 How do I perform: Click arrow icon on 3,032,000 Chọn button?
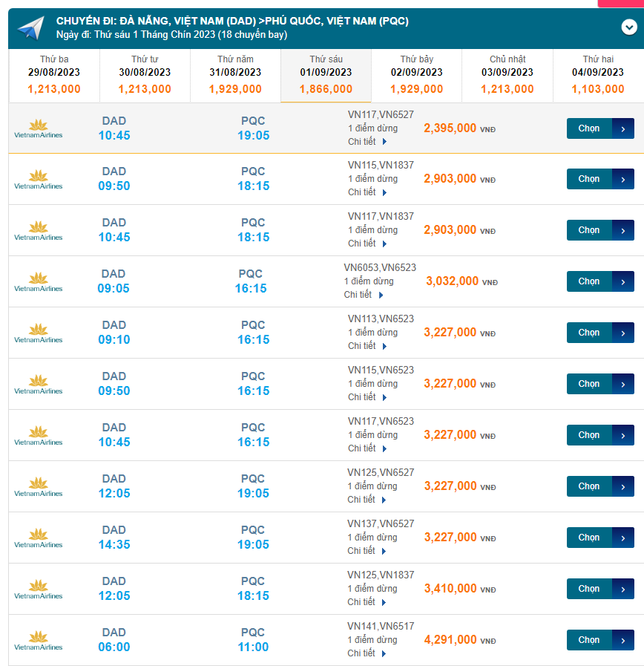point(623,281)
